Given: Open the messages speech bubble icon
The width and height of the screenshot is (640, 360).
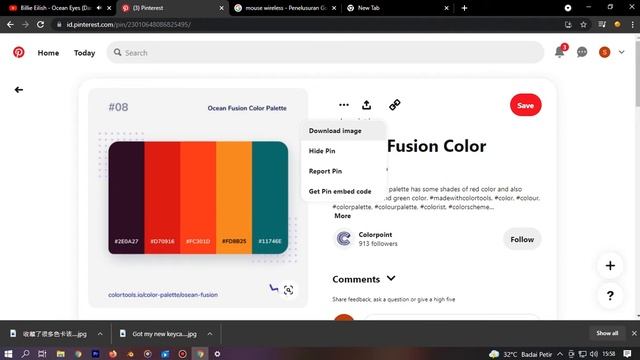Looking at the screenshot, I should (582, 52).
